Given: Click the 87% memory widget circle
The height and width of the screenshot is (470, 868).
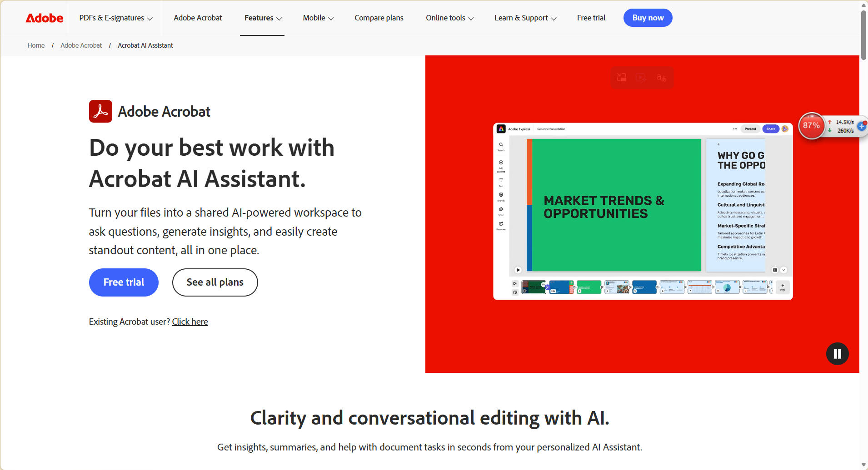Looking at the screenshot, I should 811,126.
